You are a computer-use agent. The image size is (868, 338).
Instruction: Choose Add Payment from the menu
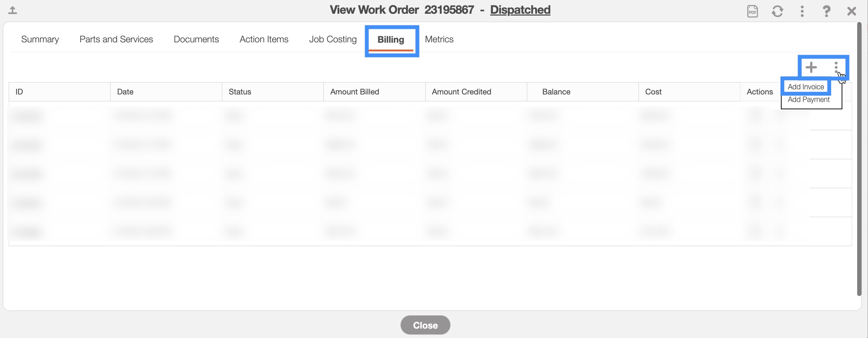point(808,100)
